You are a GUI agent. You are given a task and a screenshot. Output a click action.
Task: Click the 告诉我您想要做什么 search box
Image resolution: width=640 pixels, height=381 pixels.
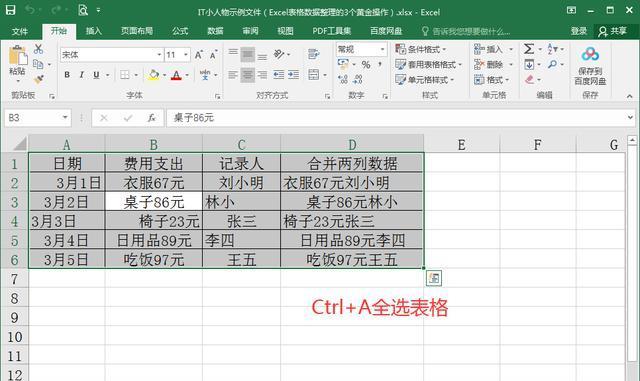click(x=467, y=31)
